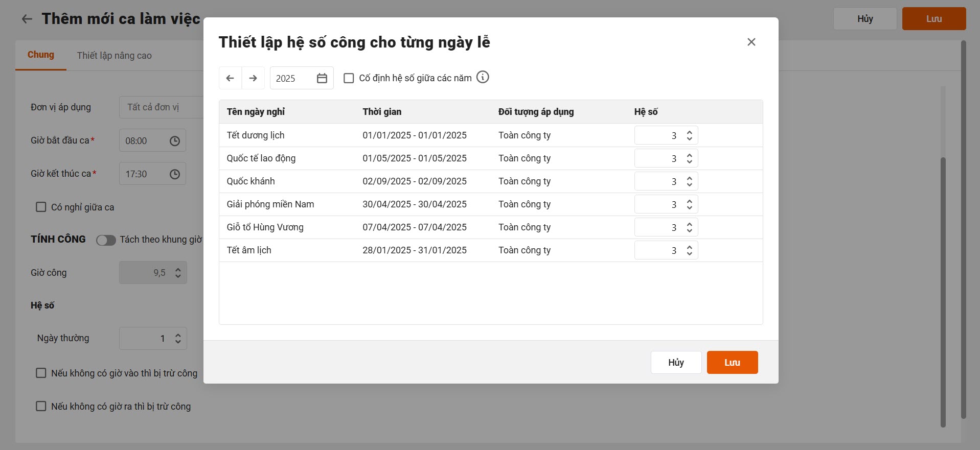The height and width of the screenshot is (450, 980).
Task: Switch to 'Thiết lập nâng cao' tab
Action: 115,56
